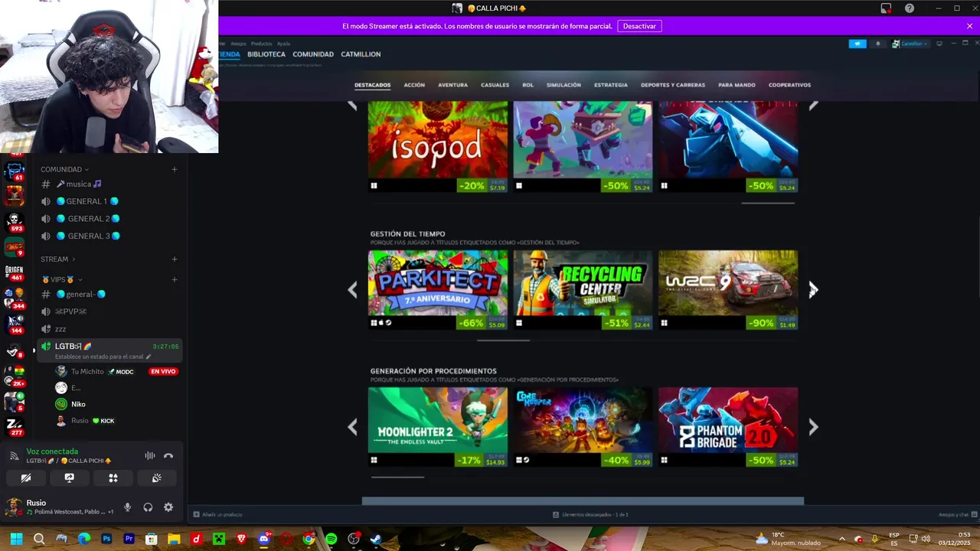980x551 pixels.
Task: Open noise suppression waveform icon
Action: pyautogui.click(x=150, y=456)
